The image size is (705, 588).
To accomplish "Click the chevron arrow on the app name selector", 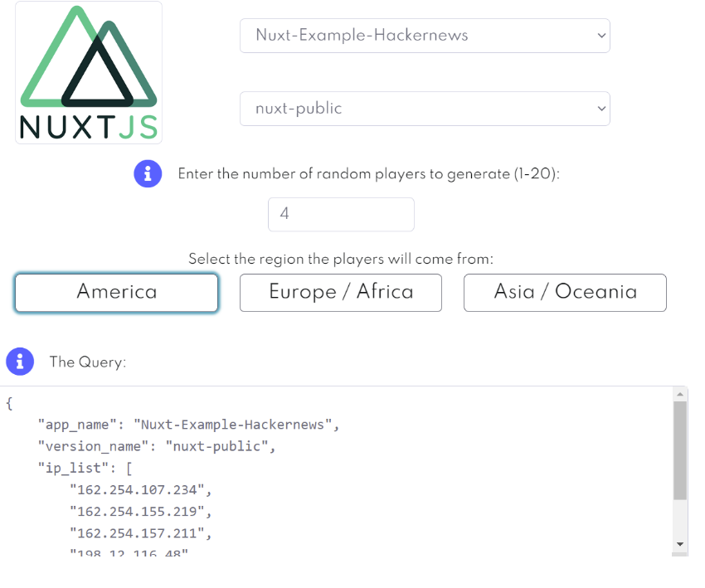I will [x=600, y=36].
